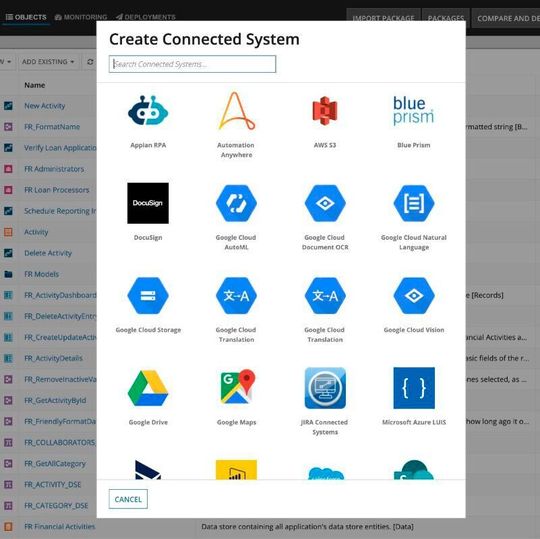Viewport: 540px width, 539px height.
Task: Select Google Cloud AutoML icon
Action: tap(236, 203)
